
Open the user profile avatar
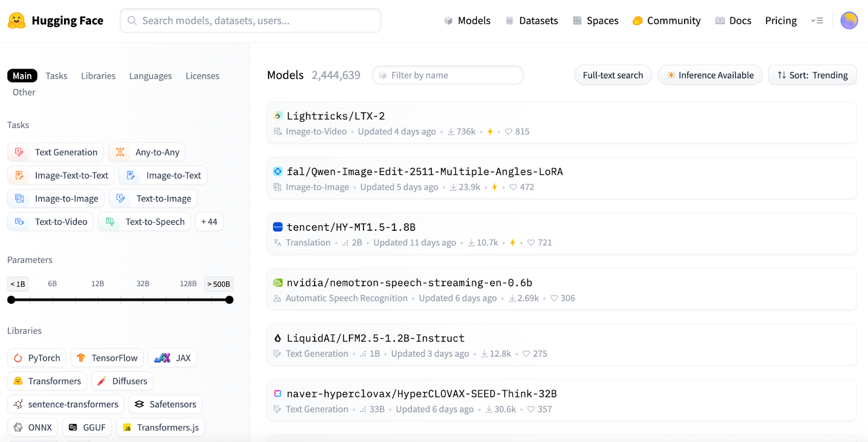848,21
